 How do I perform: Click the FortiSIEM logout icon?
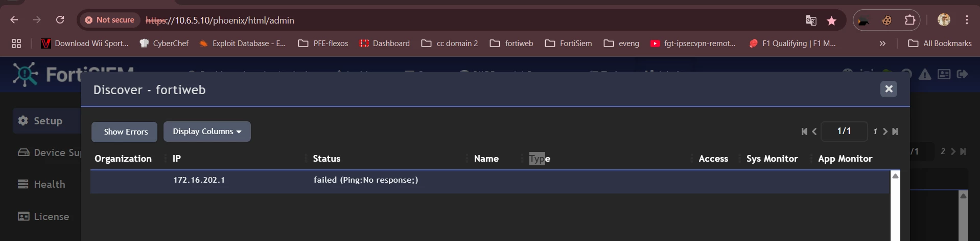(962, 75)
